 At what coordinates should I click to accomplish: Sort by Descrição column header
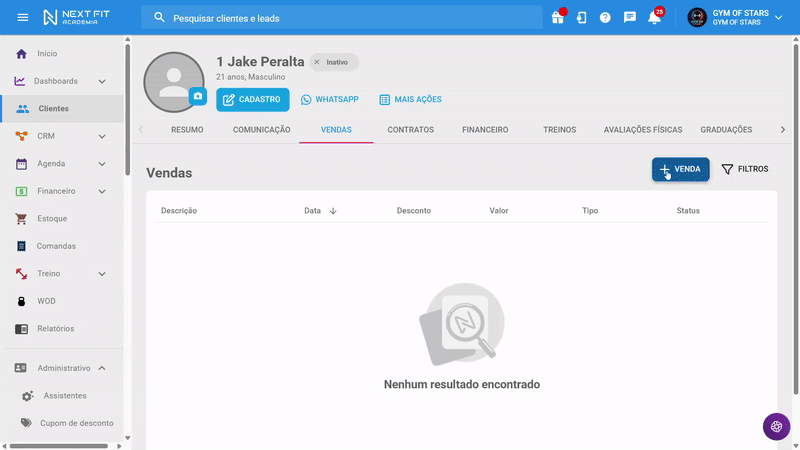click(x=179, y=211)
